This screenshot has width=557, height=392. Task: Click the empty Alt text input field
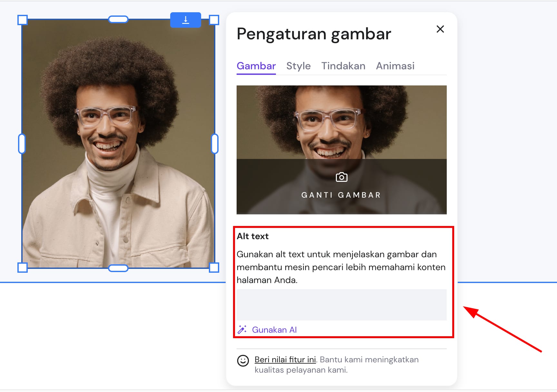[342, 305]
